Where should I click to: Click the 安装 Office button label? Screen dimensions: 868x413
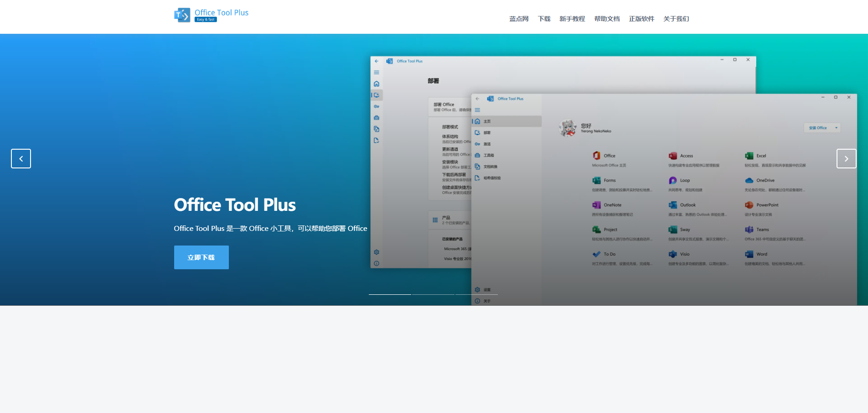[818, 128]
